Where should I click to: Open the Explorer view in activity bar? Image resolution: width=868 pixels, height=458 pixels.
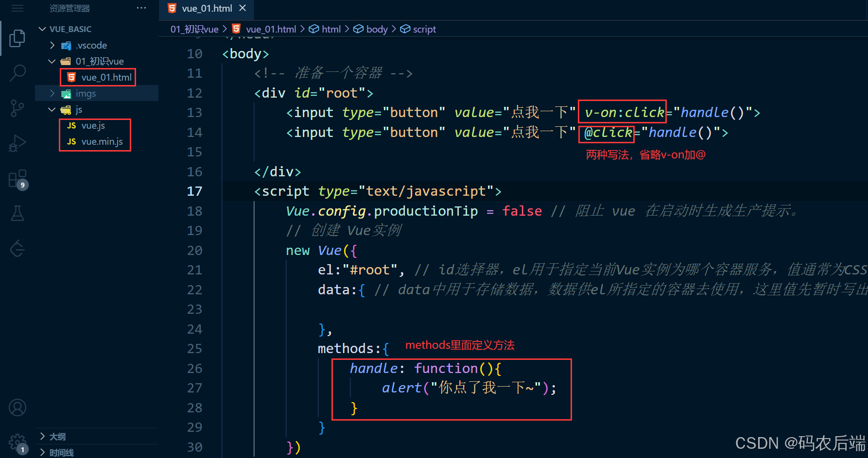click(17, 38)
